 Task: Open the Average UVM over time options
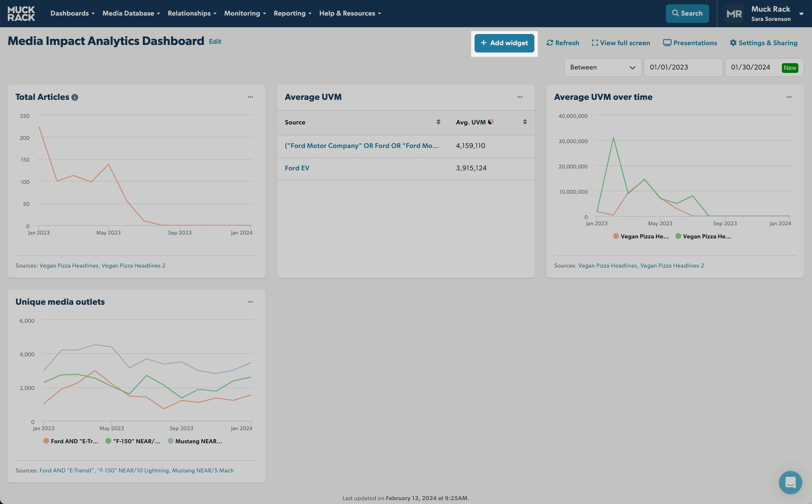pos(789,97)
